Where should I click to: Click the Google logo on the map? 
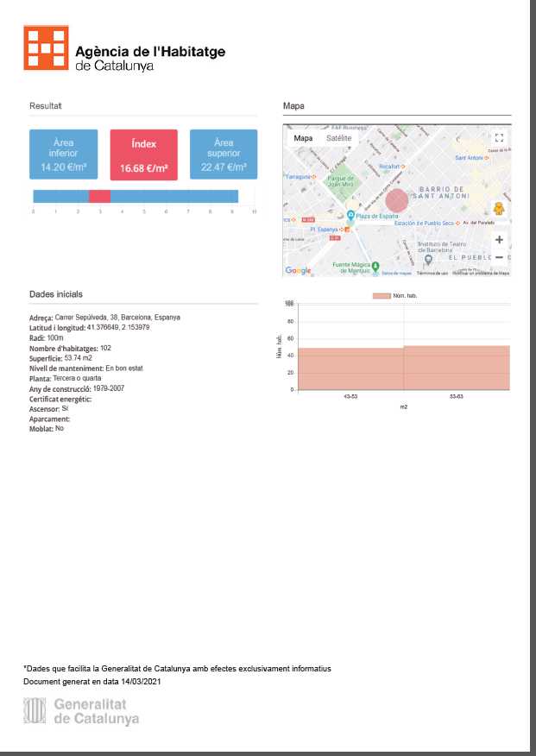(x=299, y=270)
